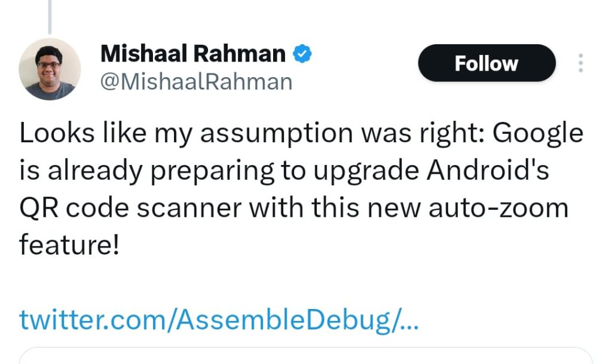The width and height of the screenshot is (612, 364).
Task: Click the word "assumption" in the tweet
Action: click(274, 133)
